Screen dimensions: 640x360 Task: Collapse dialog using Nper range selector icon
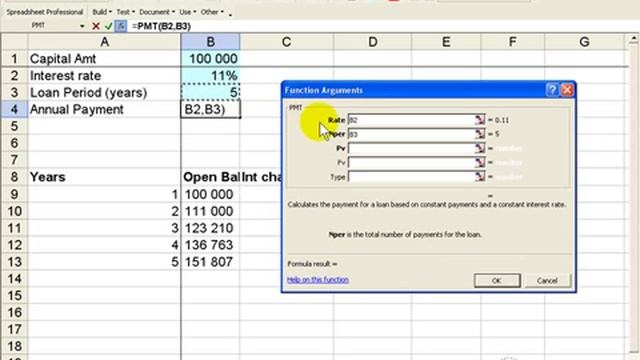pyautogui.click(x=480, y=134)
